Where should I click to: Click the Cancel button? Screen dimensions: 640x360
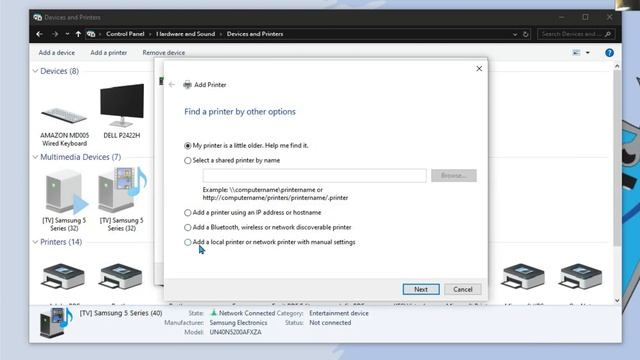click(462, 289)
